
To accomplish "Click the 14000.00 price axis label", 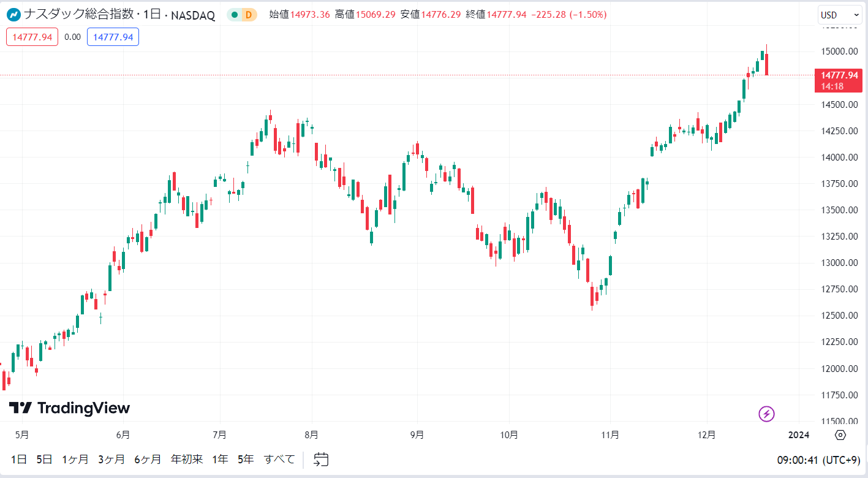I will 839,157.
